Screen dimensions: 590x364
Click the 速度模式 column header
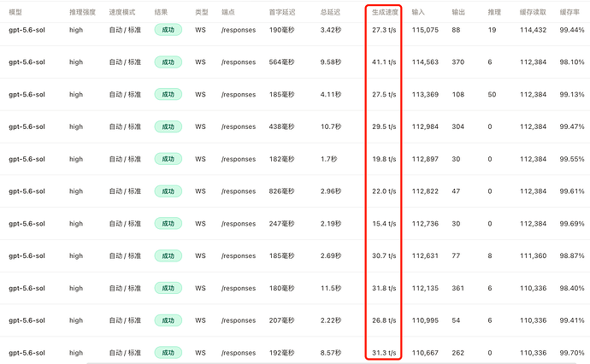(x=122, y=13)
